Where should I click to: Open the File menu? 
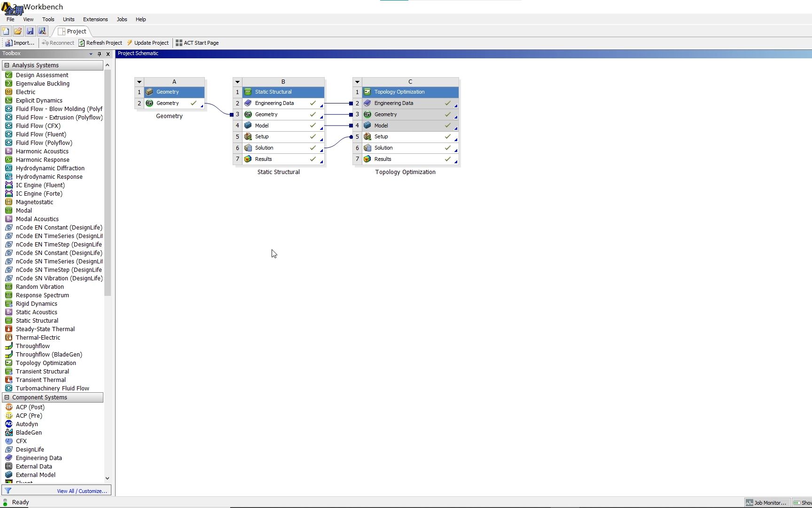[10, 19]
